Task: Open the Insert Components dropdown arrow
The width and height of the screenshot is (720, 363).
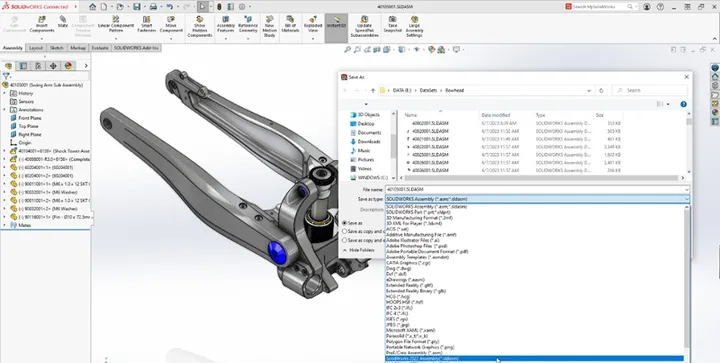Action: tap(42, 39)
